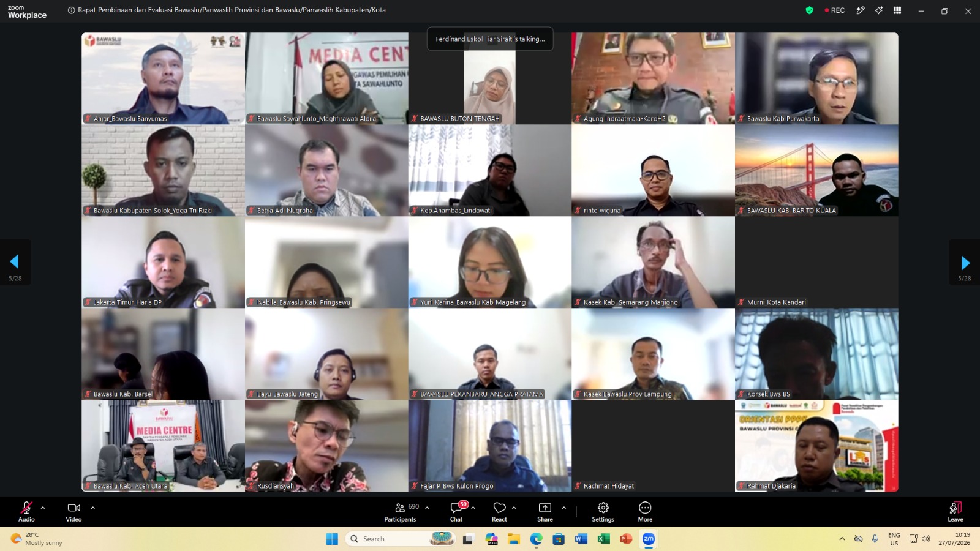
Task: Expand video options caret next to Video
Action: [x=93, y=508]
